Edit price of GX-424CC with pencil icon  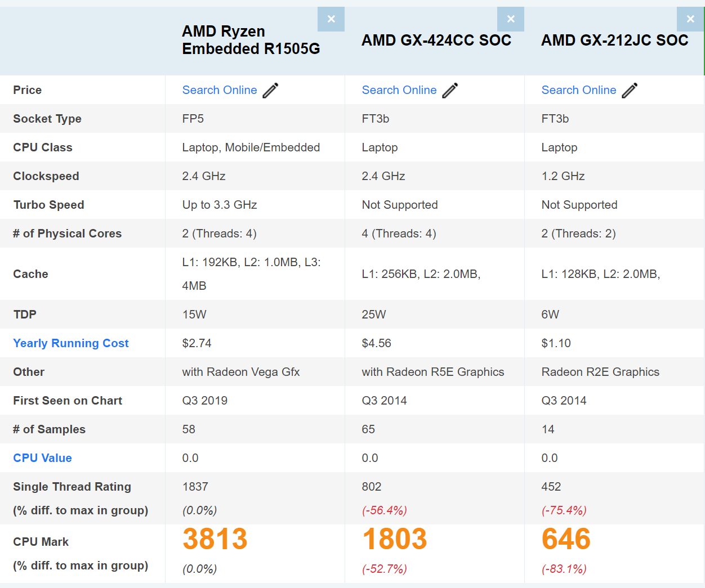(x=450, y=91)
